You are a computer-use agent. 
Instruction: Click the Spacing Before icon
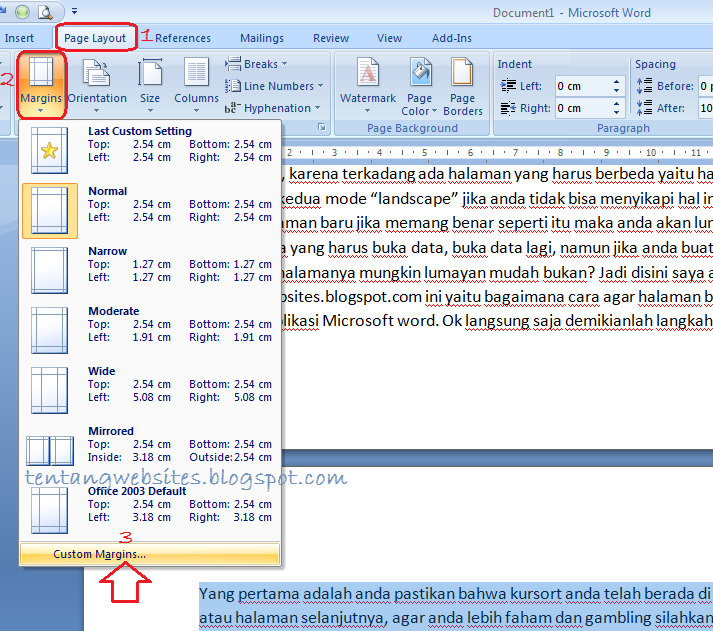[x=645, y=85]
